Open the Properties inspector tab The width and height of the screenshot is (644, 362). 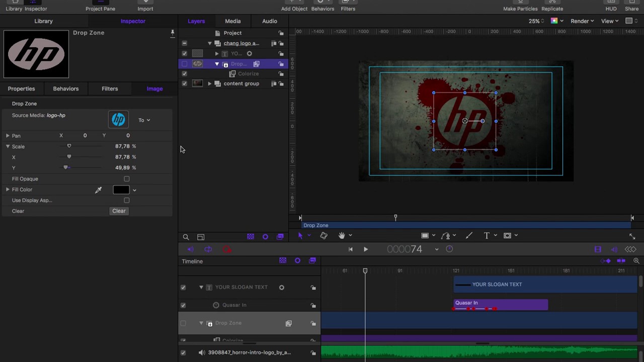coord(21,88)
